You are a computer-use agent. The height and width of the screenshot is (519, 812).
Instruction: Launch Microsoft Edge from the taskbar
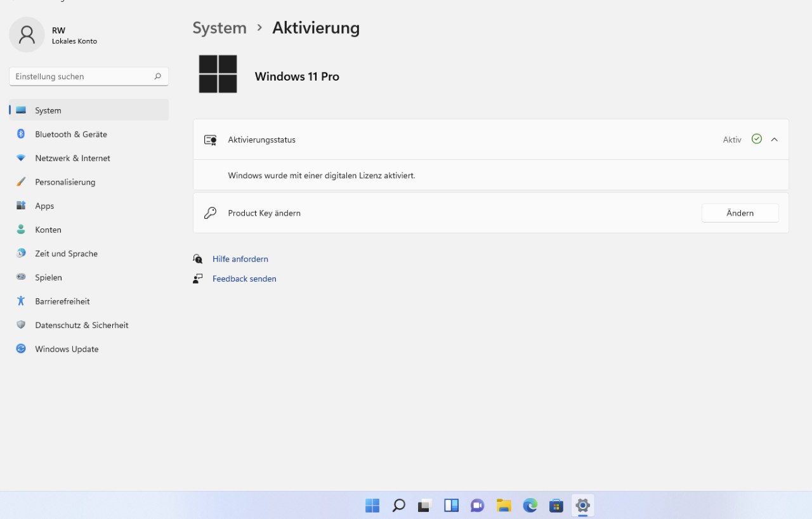(530, 505)
